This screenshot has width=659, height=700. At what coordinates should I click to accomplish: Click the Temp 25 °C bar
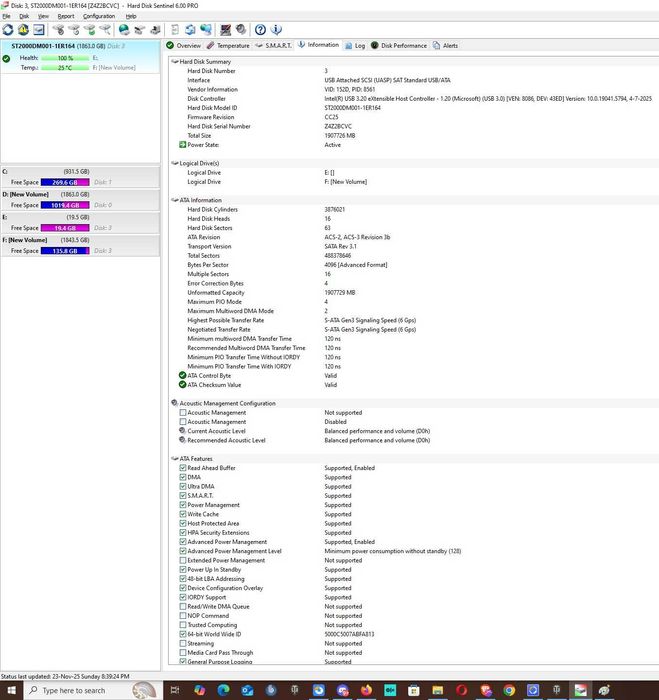point(65,67)
